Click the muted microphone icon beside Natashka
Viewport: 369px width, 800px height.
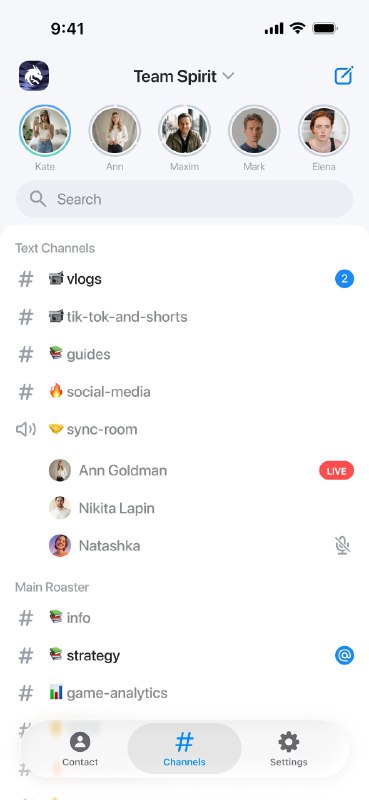[x=342, y=545]
